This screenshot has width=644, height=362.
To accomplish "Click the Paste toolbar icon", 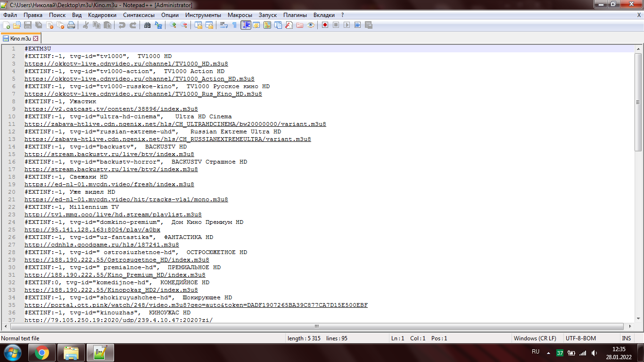I will point(107,25).
